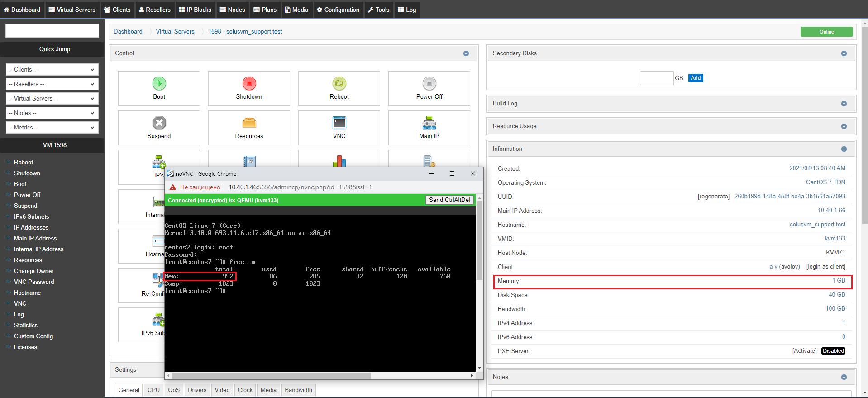Open the Nodes quick jump dropdown
Screen dimensions: 868x398
pos(52,113)
